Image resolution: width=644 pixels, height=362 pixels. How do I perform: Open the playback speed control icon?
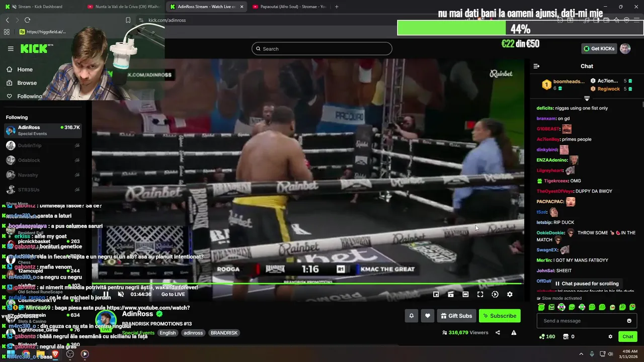[x=495, y=294]
